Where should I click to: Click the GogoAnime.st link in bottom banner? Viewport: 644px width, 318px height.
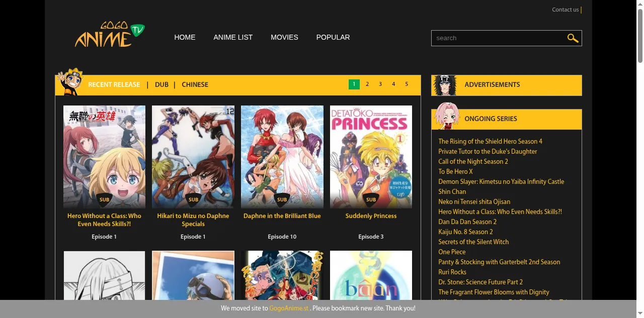pyautogui.click(x=289, y=308)
